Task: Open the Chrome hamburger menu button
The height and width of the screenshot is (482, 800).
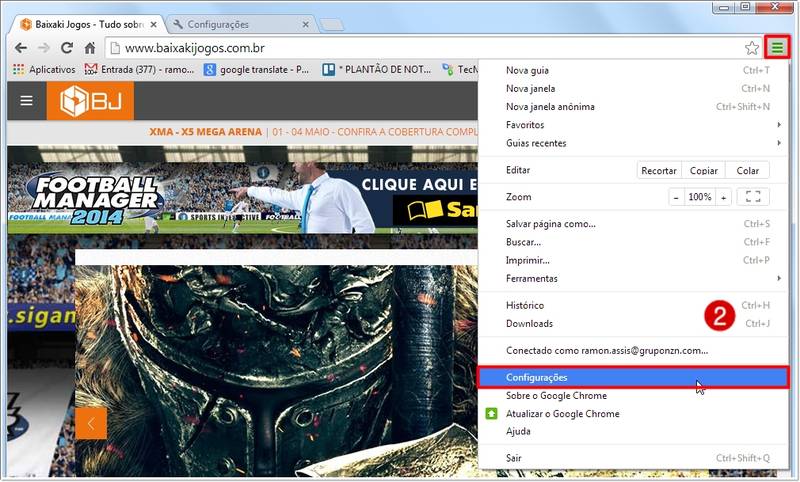Action: 777,47
